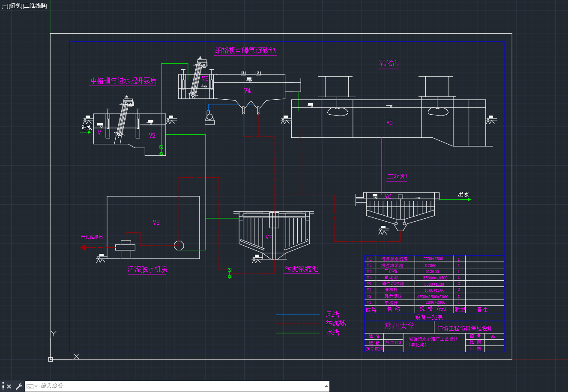Select the A2 drawing number value
568x392 pixels.
(x=493, y=336)
